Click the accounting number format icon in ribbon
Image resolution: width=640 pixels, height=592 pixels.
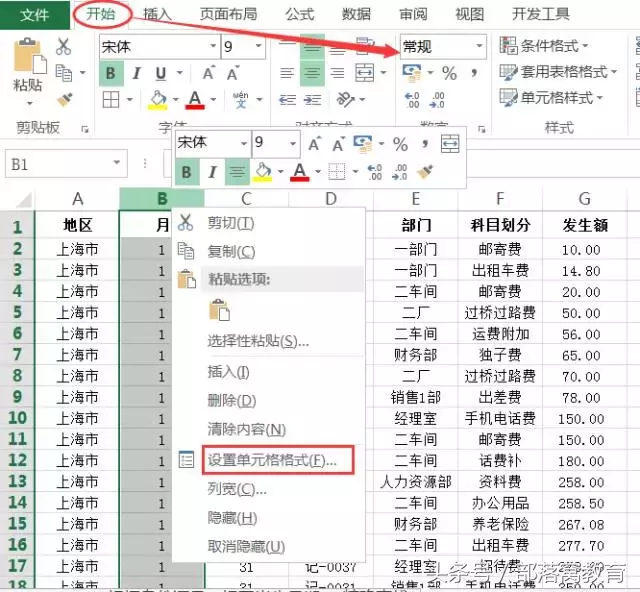412,73
